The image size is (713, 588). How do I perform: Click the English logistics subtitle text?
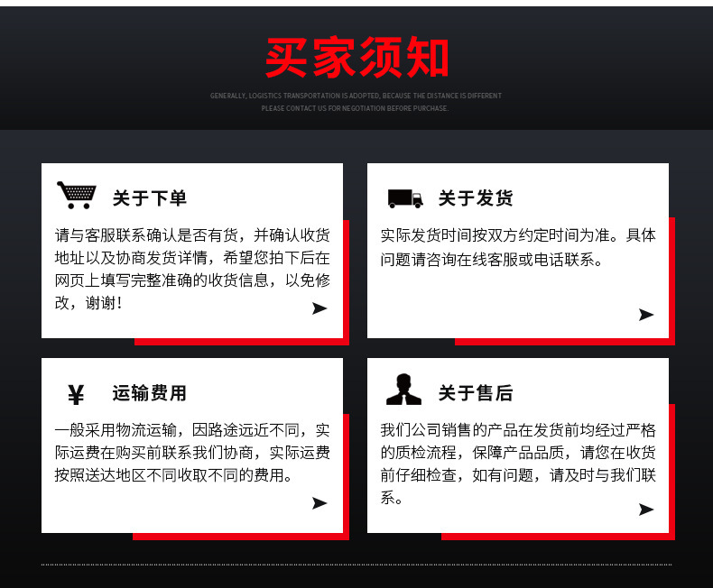tap(356, 102)
